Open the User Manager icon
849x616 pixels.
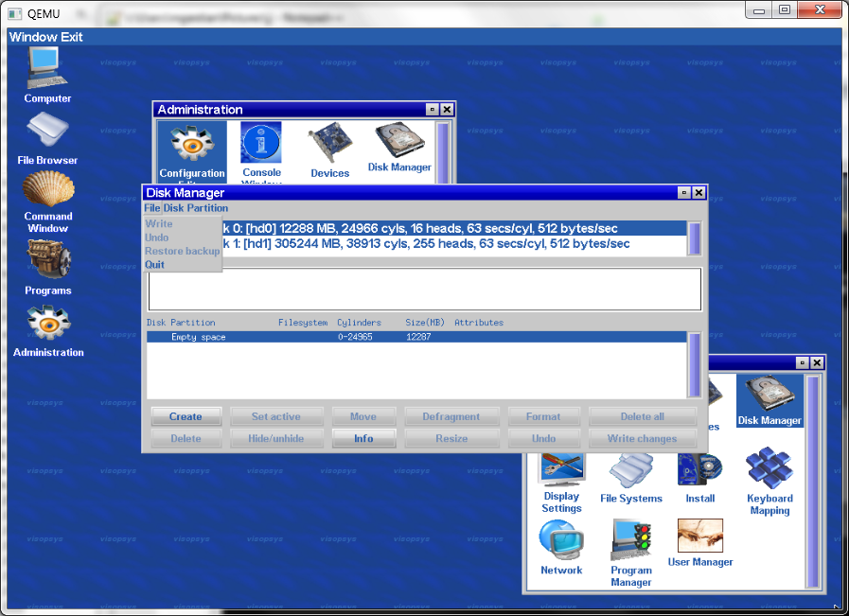pyautogui.click(x=700, y=543)
